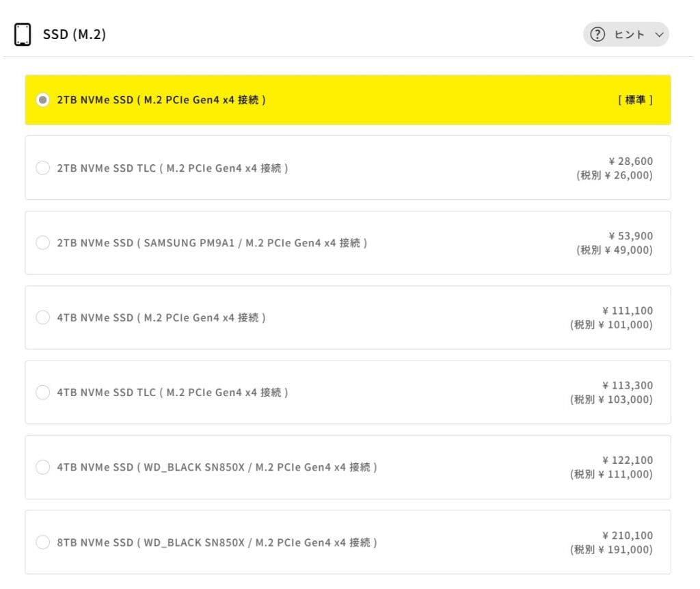Click the ¥53,900 price for Samsung SSD
This screenshot has height=589, width=700.
[630, 236]
